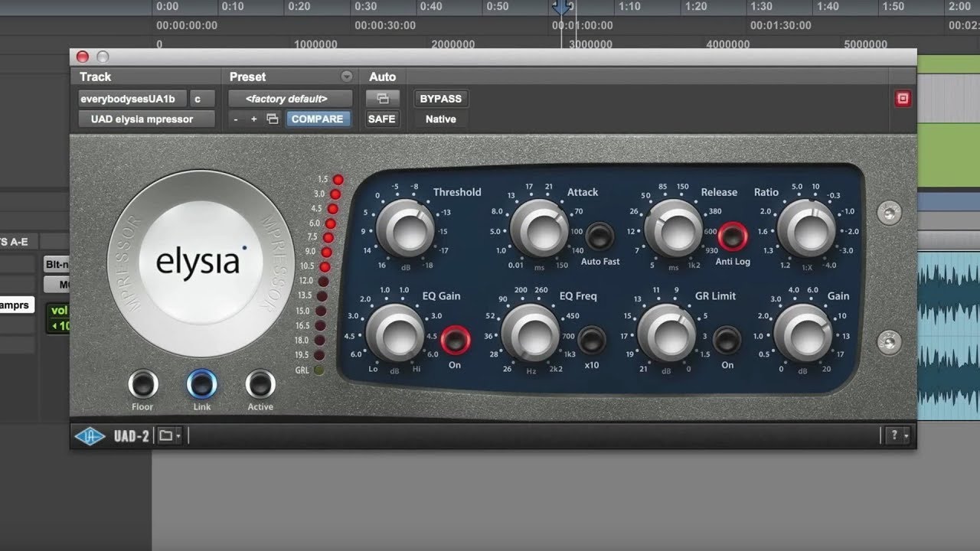Toggle the Anti Log switch
Image resolution: width=980 pixels, height=551 pixels.
coord(733,236)
